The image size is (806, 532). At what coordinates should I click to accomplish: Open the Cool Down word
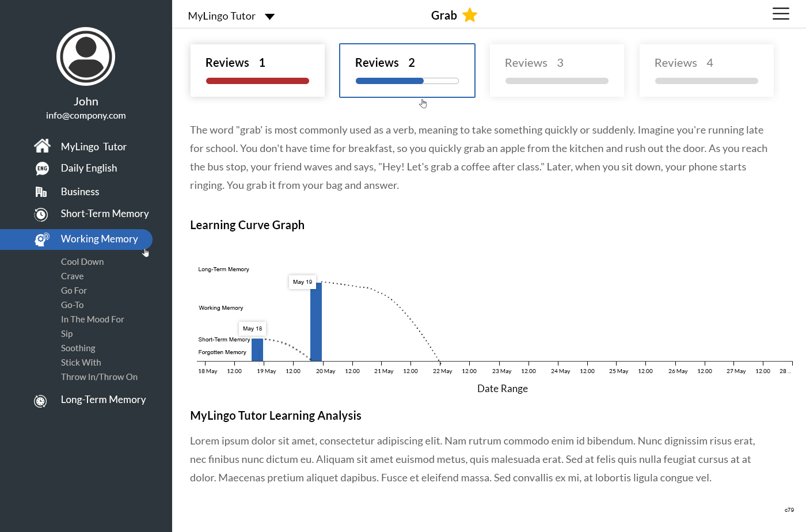tap(82, 262)
